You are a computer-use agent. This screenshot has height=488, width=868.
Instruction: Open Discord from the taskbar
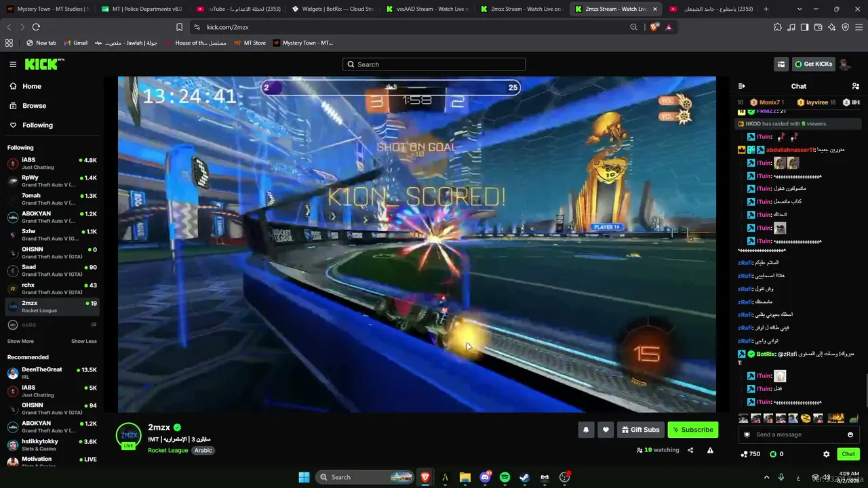tap(485, 477)
